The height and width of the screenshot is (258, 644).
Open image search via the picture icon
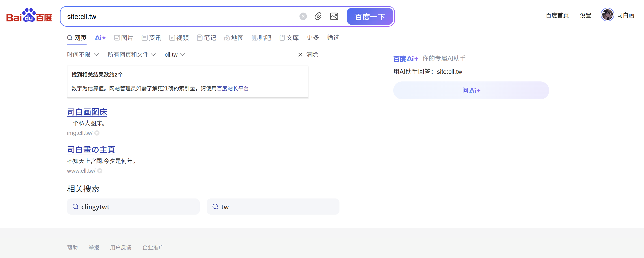pos(334,17)
